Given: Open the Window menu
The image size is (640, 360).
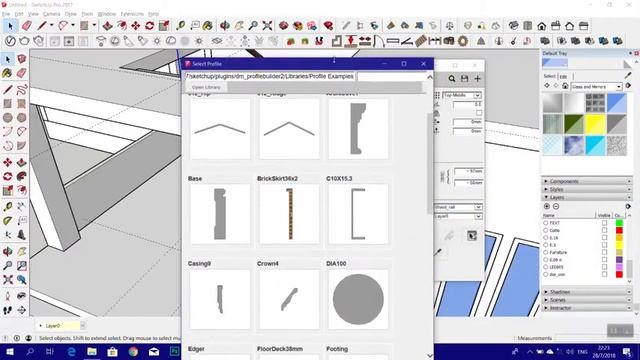Looking at the screenshot, I should [x=107, y=14].
